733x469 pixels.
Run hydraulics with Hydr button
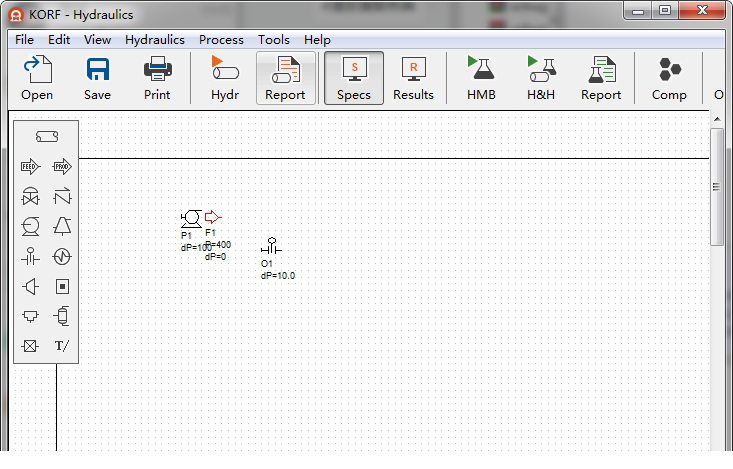[x=225, y=78]
